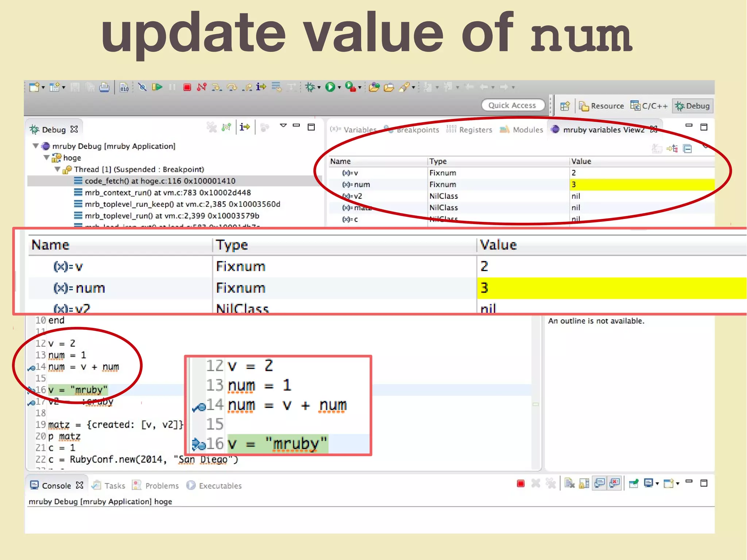Toggle Show Console When Standard Out Changes
747x560 pixels.
coord(599,483)
